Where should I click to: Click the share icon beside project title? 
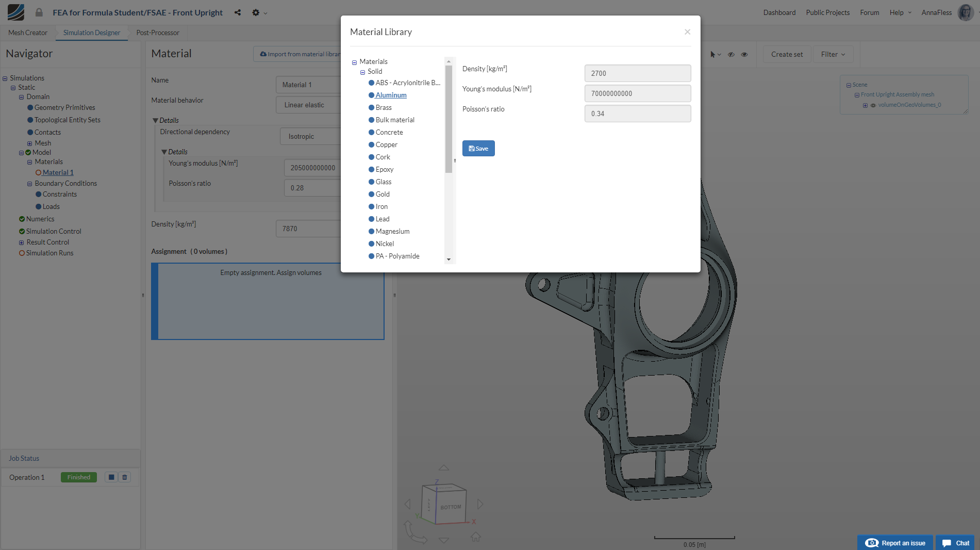[x=238, y=12]
